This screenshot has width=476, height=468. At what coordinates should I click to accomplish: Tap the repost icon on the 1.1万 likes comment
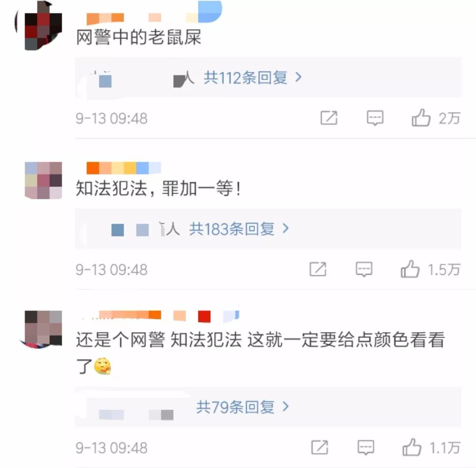click(320, 447)
